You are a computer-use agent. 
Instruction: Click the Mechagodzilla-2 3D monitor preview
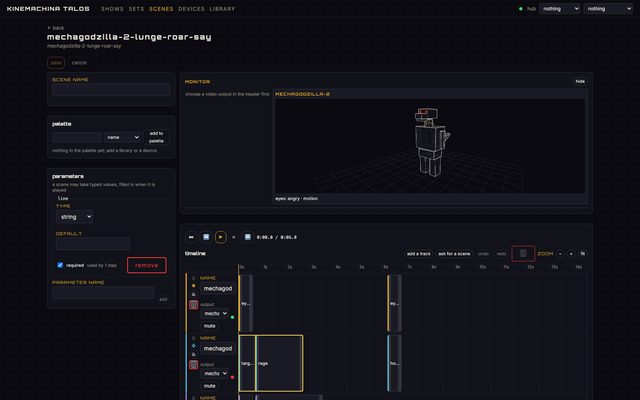430,146
